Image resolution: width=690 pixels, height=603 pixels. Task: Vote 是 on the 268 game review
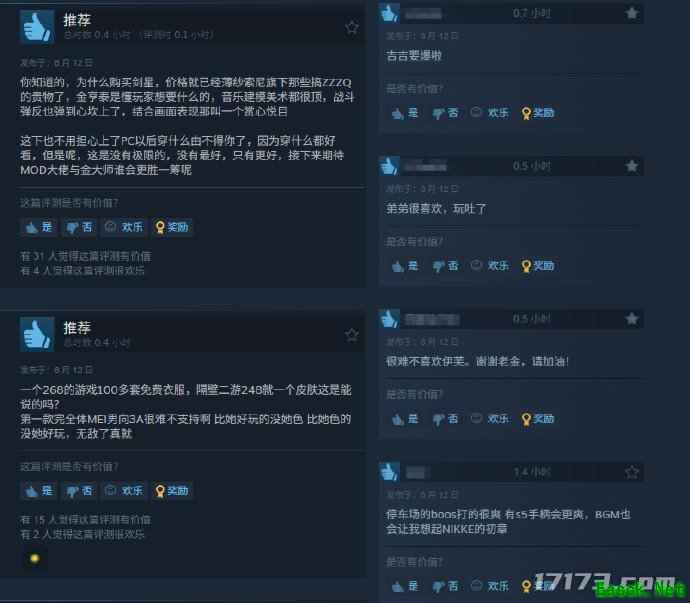click(x=39, y=491)
